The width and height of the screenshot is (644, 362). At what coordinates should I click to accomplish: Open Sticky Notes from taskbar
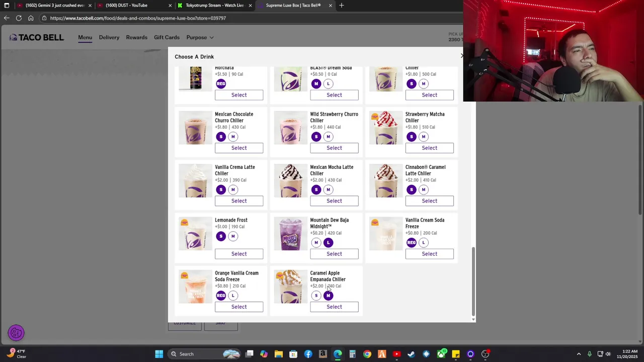pyautogui.click(x=456, y=354)
